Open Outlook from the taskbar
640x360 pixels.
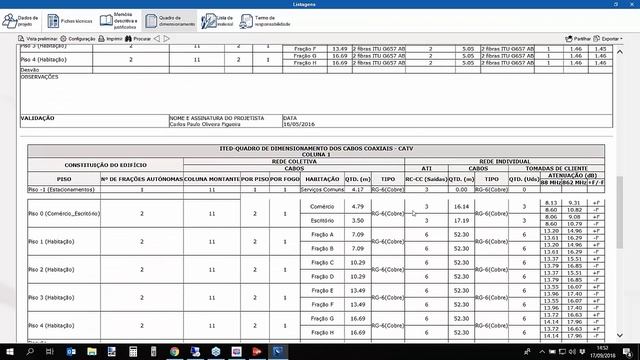[x=71, y=351]
